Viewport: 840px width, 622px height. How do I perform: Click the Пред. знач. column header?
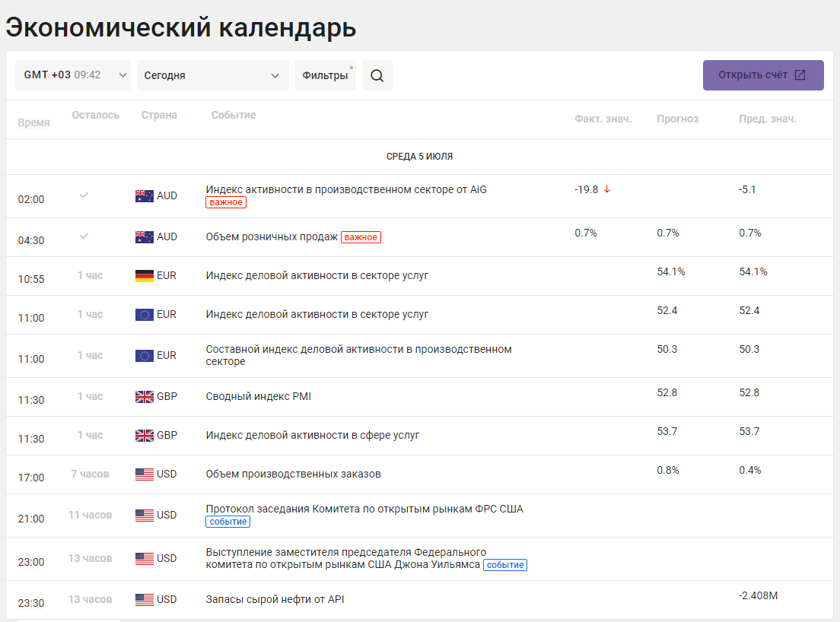pyautogui.click(x=768, y=119)
